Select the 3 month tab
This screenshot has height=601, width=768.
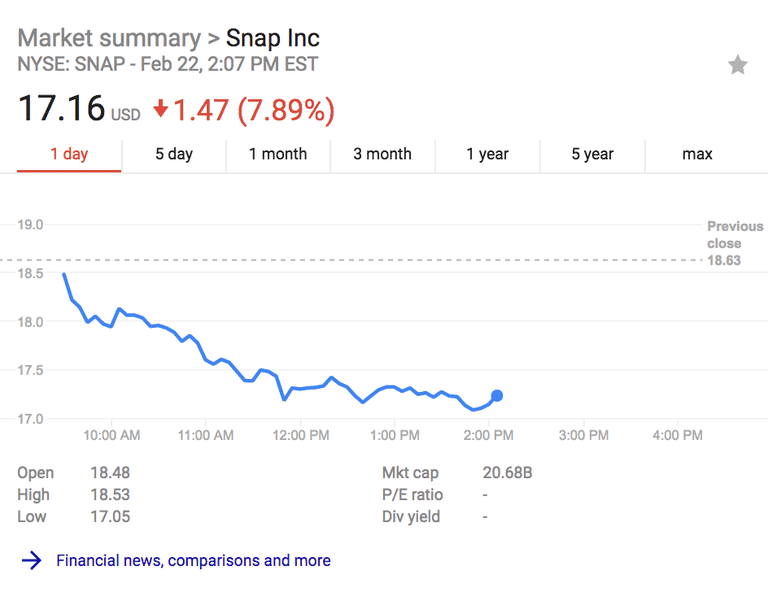[x=383, y=156]
